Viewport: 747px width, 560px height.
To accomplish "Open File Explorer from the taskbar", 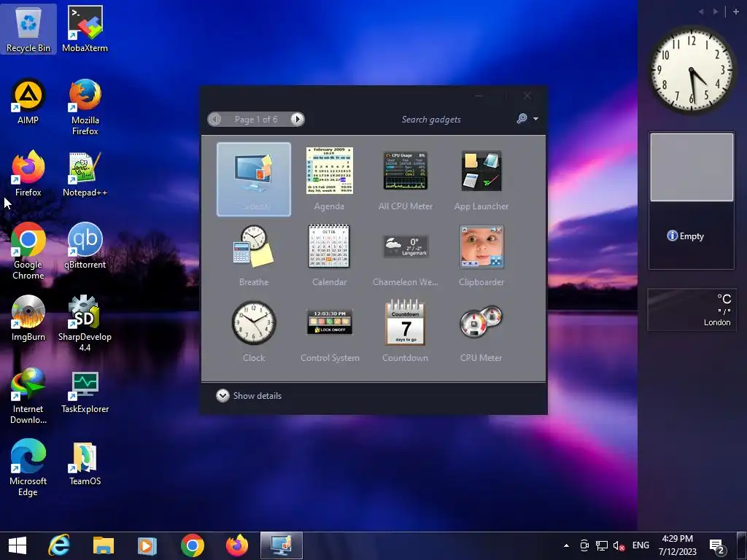I will click(x=104, y=545).
